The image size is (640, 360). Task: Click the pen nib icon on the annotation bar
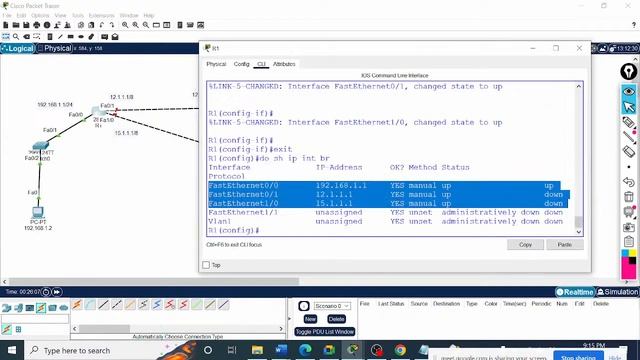pos(629,71)
